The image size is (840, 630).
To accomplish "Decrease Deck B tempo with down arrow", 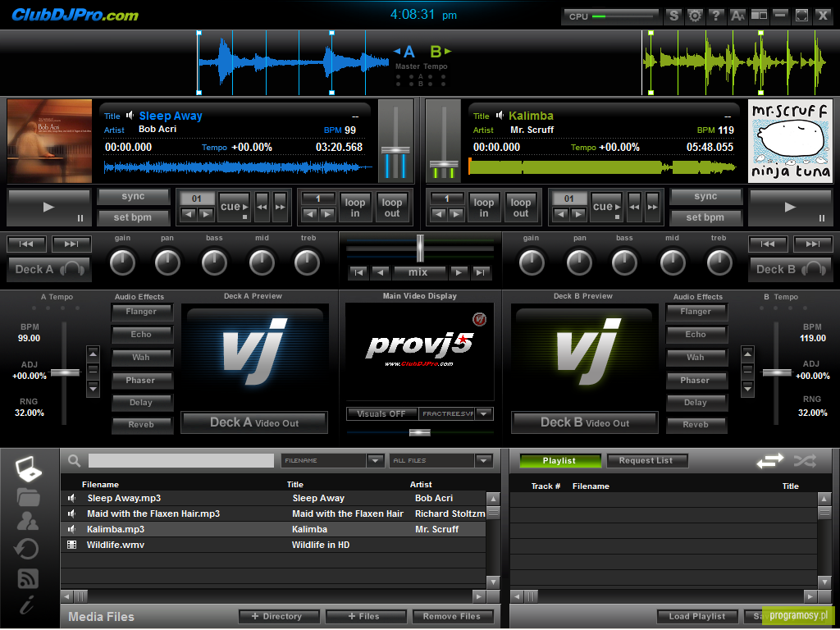I will [747, 388].
